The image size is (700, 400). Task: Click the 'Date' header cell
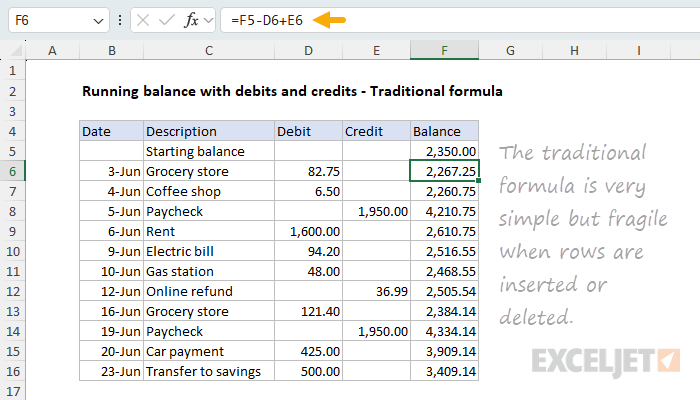pos(112,131)
